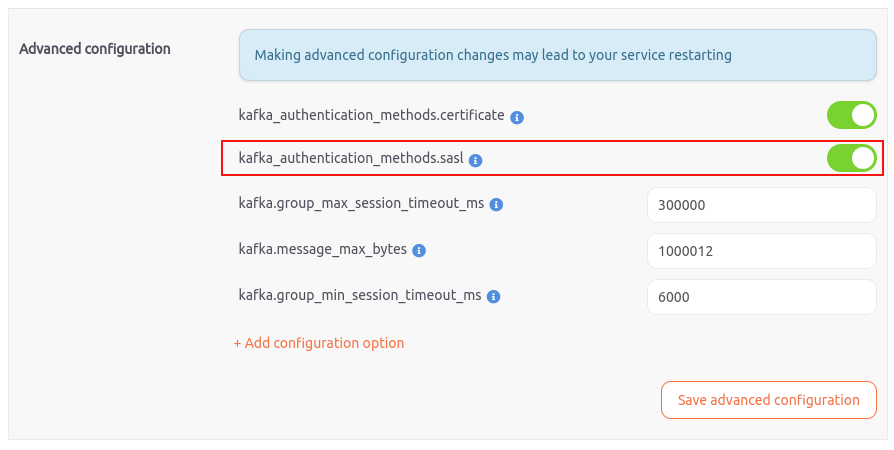Screen dimensions: 894x450
Task: Select the kafka_authentication_methods.sasl label text
Action: pyautogui.click(x=351, y=158)
